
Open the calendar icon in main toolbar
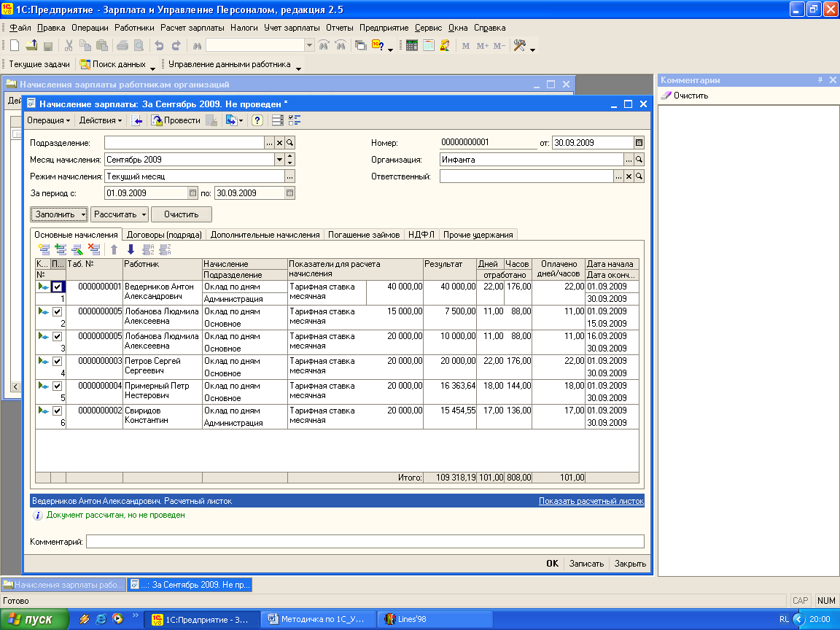(x=428, y=46)
